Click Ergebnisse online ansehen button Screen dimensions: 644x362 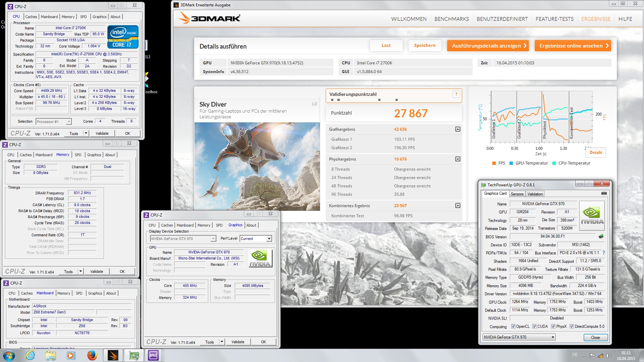[573, 46]
